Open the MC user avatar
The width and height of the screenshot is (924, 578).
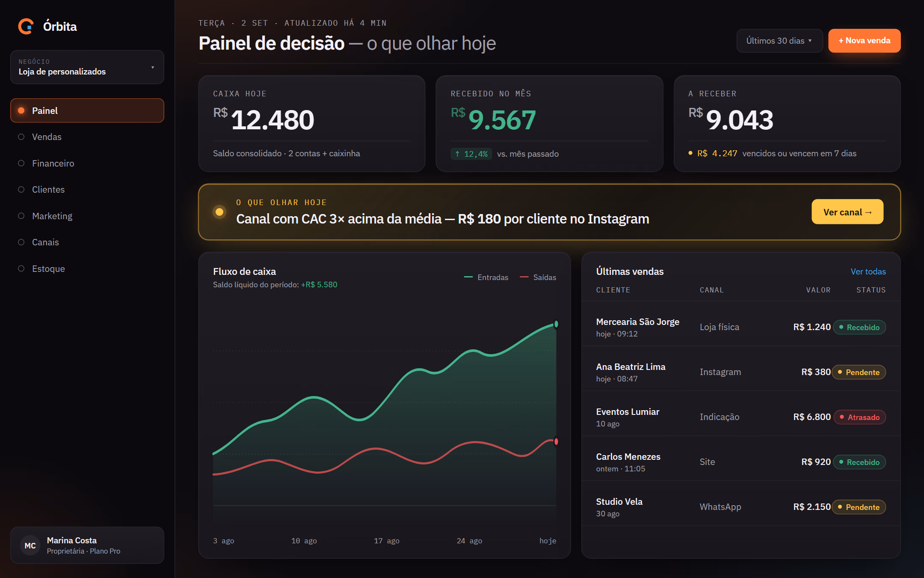pyautogui.click(x=30, y=545)
